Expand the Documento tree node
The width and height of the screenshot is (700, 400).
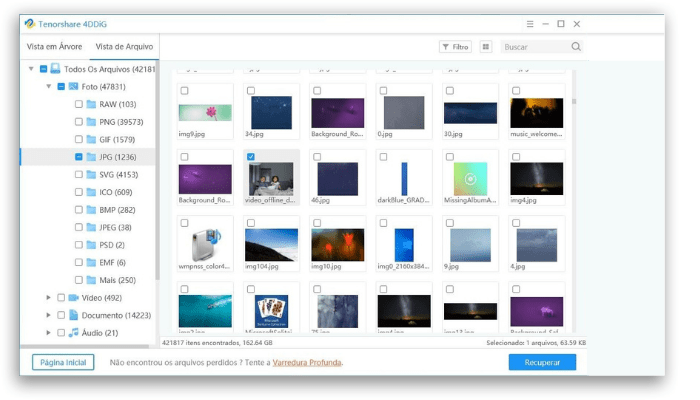pyautogui.click(x=49, y=315)
